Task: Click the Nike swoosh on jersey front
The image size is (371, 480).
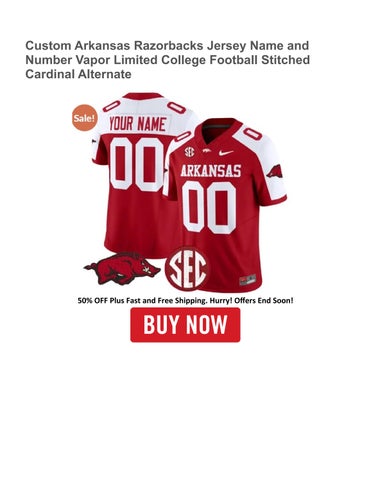Action: click(x=227, y=153)
